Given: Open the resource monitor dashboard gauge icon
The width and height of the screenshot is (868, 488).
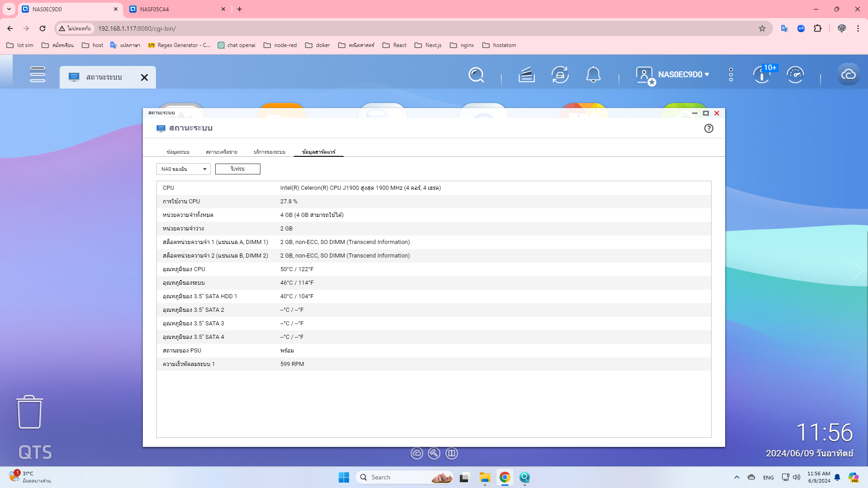Looking at the screenshot, I should point(795,75).
